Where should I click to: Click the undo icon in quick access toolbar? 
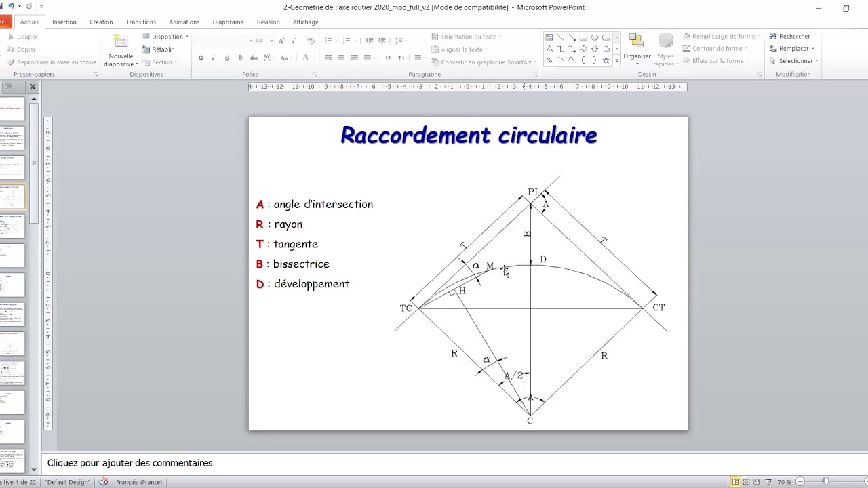tap(12, 6)
